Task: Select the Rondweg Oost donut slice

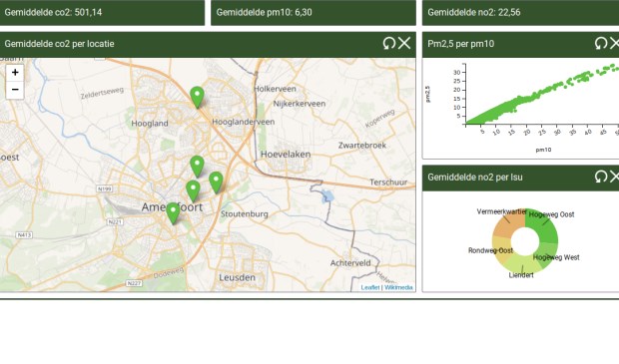Action: 500,249
